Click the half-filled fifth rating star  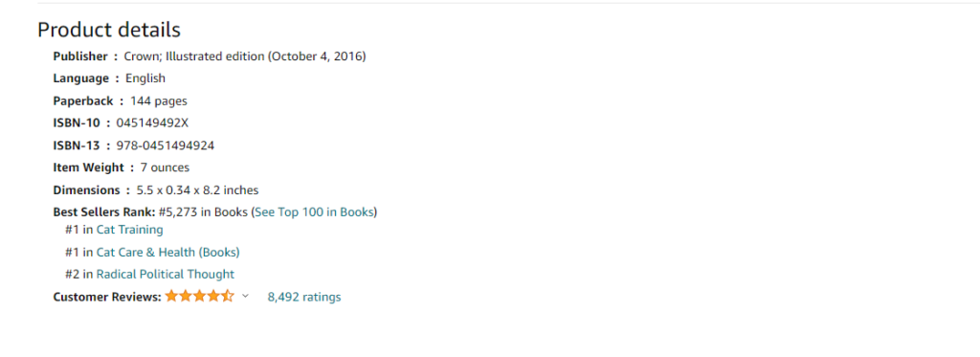pos(228,296)
